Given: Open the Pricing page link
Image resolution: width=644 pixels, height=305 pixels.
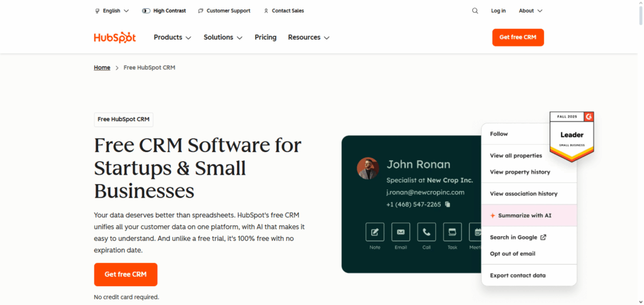Looking at the screenshot, I should click(265, 38).
